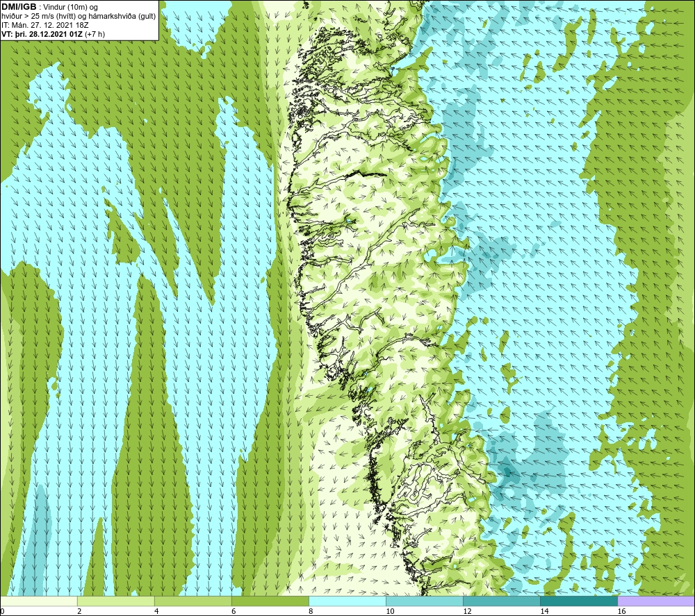Click the legend value label '10'

(x=390, y=612)
